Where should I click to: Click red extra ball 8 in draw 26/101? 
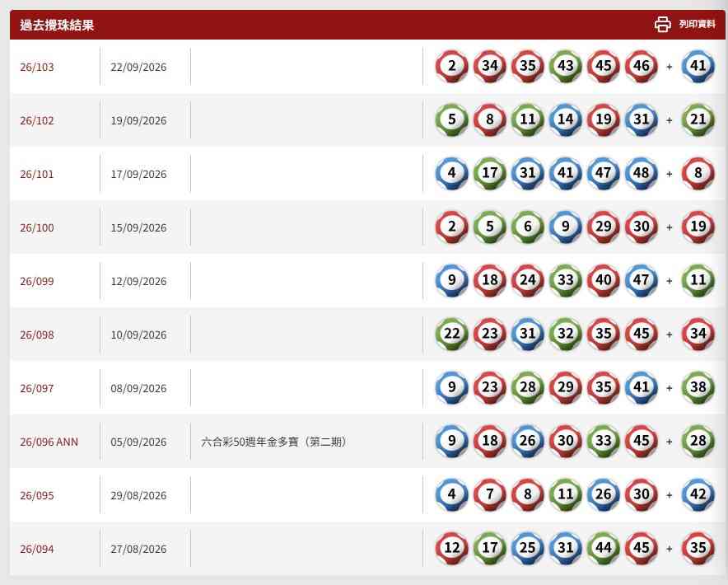pos(698,173)
